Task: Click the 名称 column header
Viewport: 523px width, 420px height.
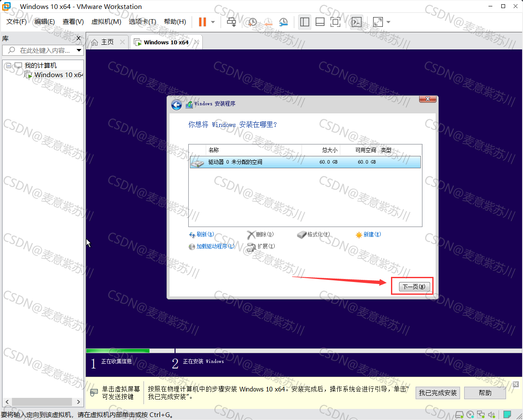Action: (x=254, y=150)
